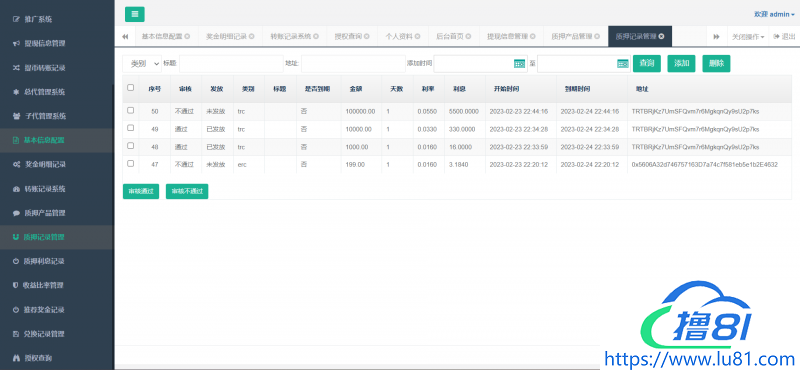Open 基本信息配置 via its document icon
Screen dimensions: 800x370
pos(16,140)
